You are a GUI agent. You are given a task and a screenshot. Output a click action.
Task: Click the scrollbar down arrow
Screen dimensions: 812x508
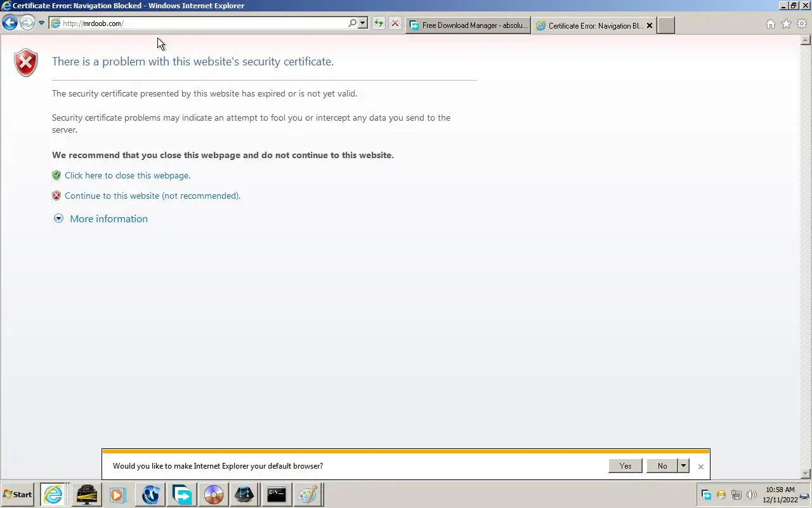click(x=806, y=474)
